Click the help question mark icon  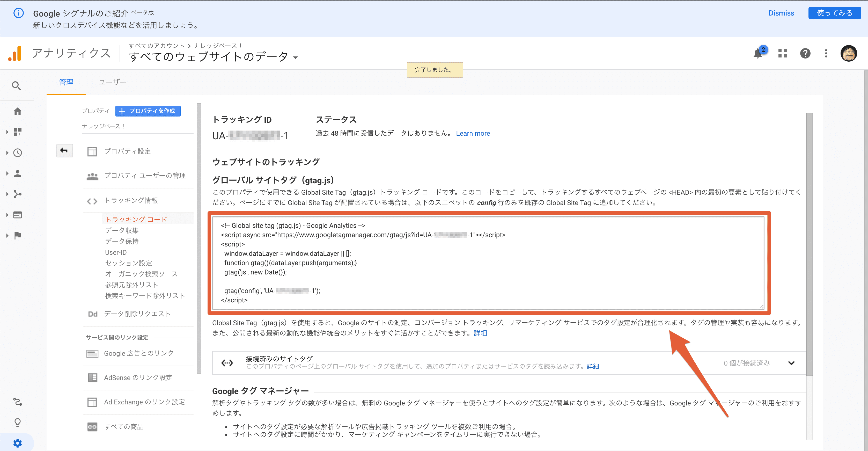pyautogui.click(x=805, y=54)
